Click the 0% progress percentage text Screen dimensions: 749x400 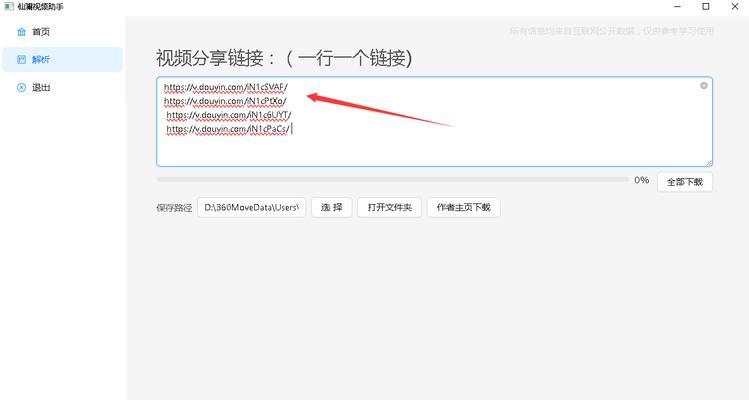(642, 180)
